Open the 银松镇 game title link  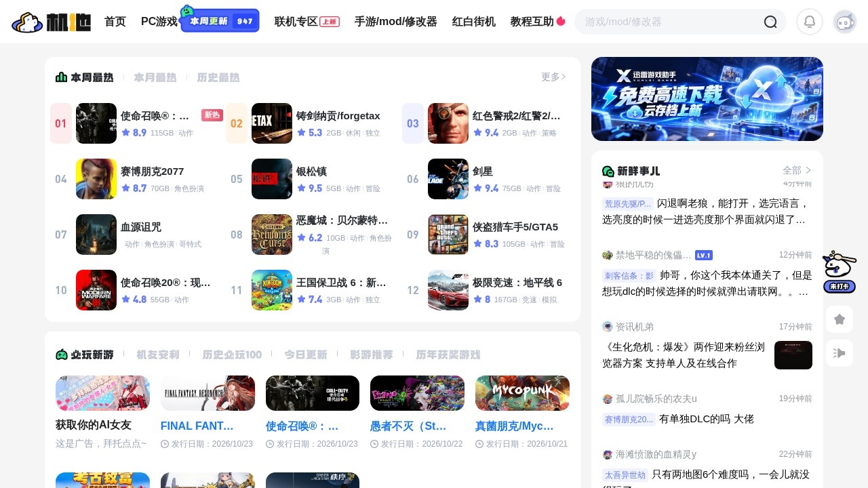(311, 171)
